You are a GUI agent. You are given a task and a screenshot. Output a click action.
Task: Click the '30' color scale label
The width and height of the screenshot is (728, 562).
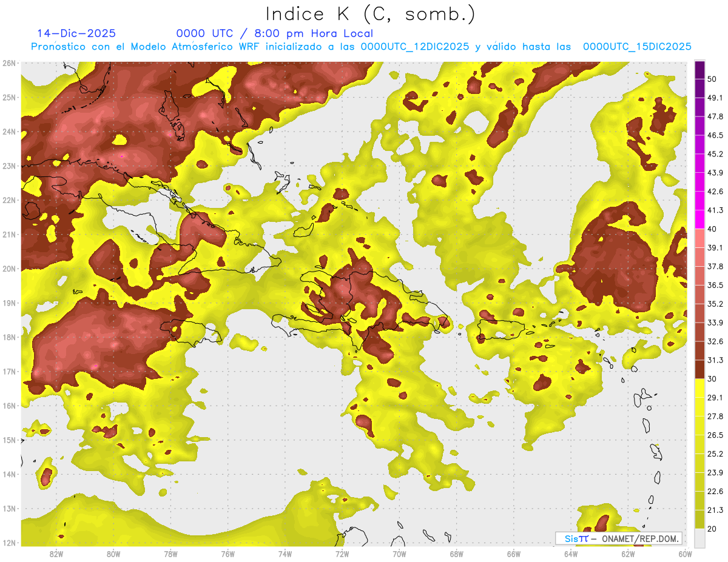coord(712,379)
